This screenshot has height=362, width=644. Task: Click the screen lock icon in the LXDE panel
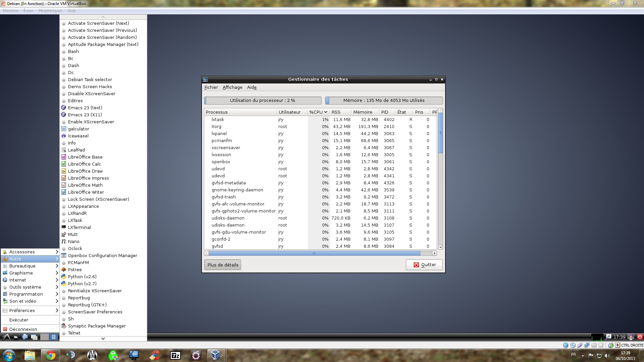[x=631, y=337]
